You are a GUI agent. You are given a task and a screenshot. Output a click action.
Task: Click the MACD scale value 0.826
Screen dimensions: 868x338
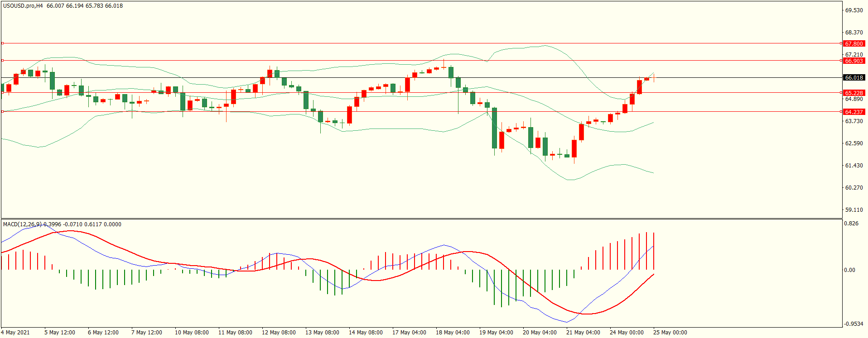pyautogui.click(x=852, y=224)
